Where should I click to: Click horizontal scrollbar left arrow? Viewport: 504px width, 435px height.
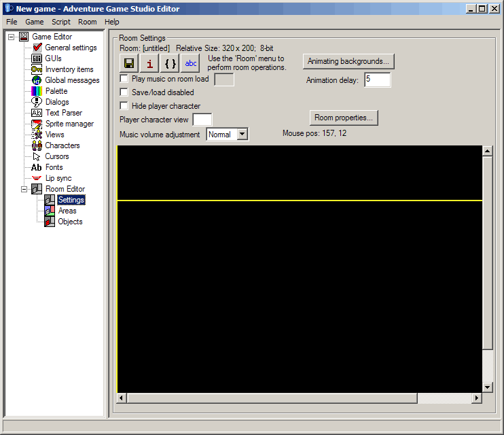coord(121,398)
